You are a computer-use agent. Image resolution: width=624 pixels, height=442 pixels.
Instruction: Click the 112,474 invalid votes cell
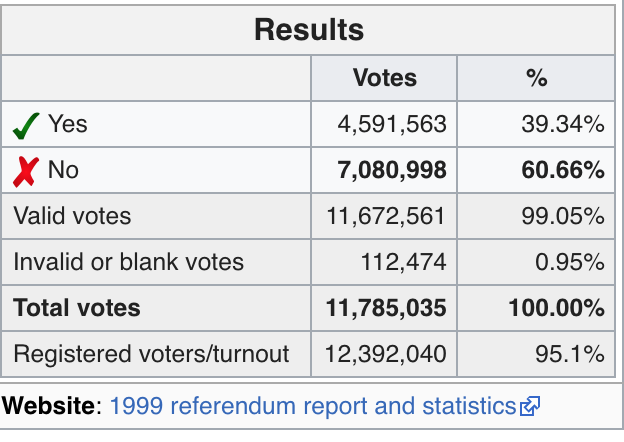pos(403,262)
